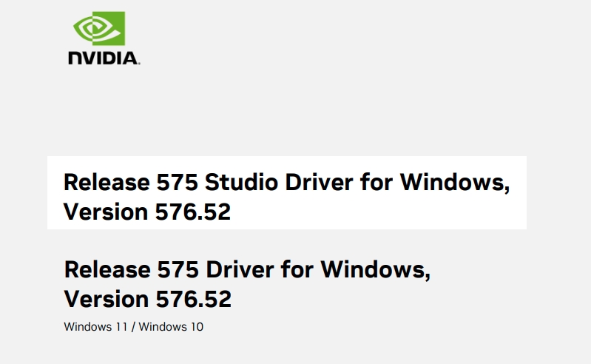Click "Version 576.52" above the Windows 11 line
The width and height of the screenshot is (591, 364).
click(x=148, y=299)
